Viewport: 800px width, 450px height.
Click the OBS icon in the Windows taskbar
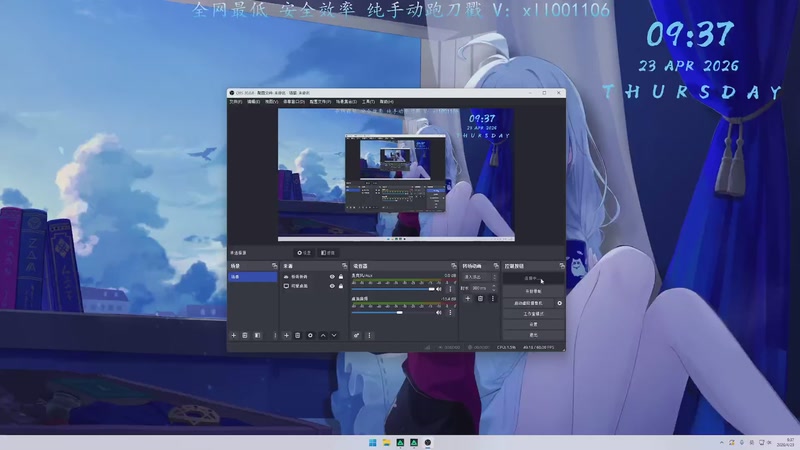[x=428, y=442]
